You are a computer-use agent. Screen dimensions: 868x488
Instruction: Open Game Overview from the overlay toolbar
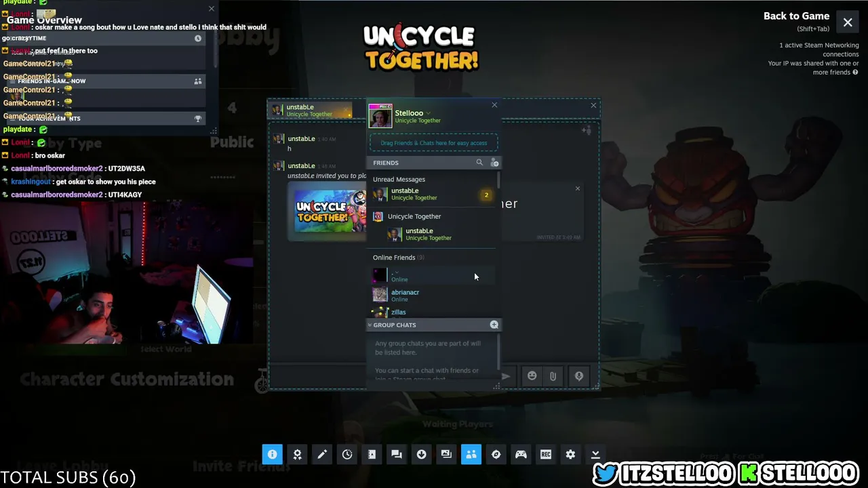272,454
